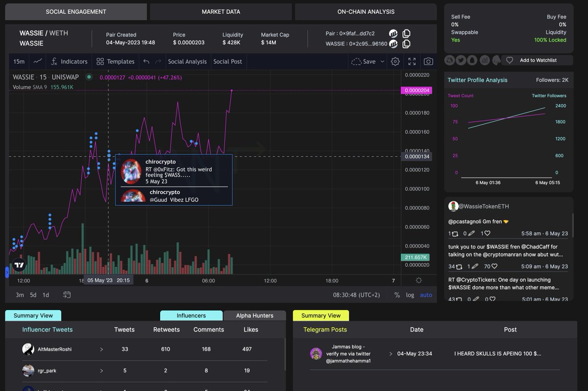Click the heart watchlist icon
This screenshot has height=391, width=588.
click(x=510, y=60)
